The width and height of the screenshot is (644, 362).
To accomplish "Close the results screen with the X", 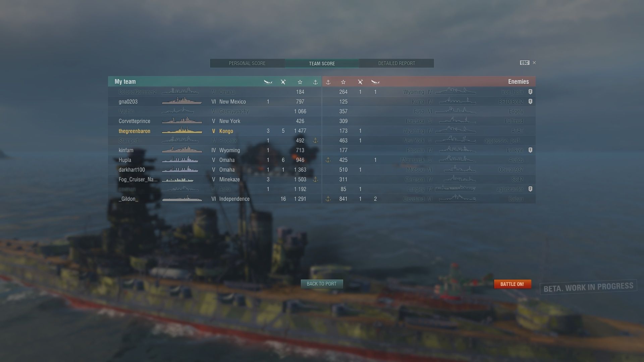I will (534, 63).
